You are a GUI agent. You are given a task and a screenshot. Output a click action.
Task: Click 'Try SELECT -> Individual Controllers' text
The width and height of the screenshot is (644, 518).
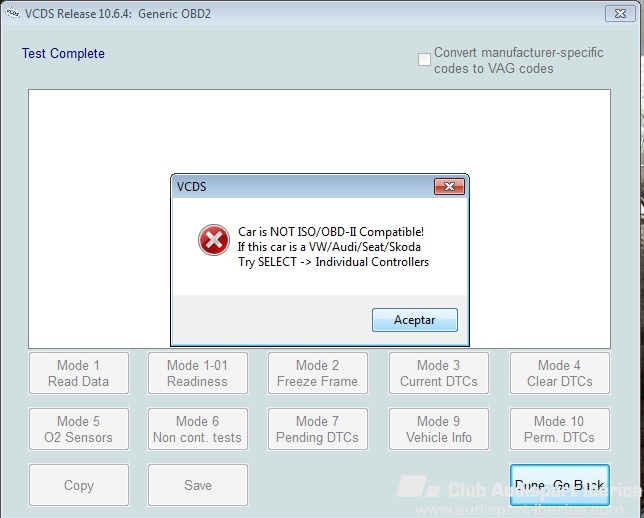pos(334,262)
